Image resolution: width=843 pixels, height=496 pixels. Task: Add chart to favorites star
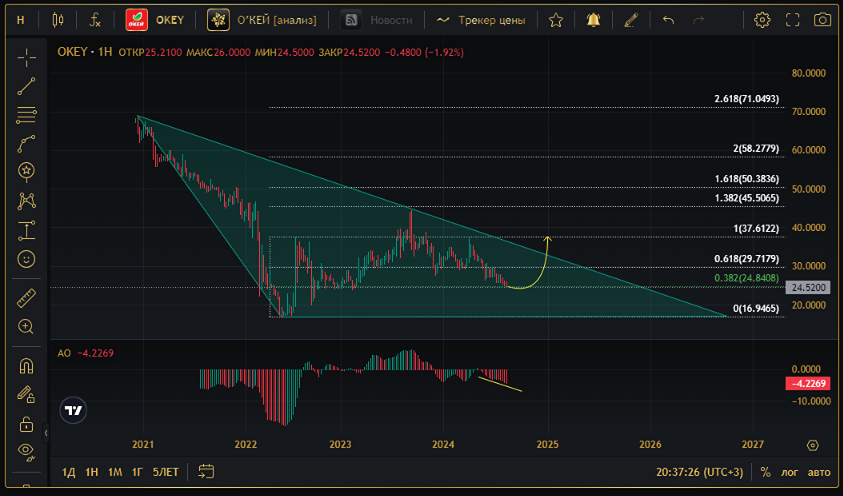click(x=556, y=20)
